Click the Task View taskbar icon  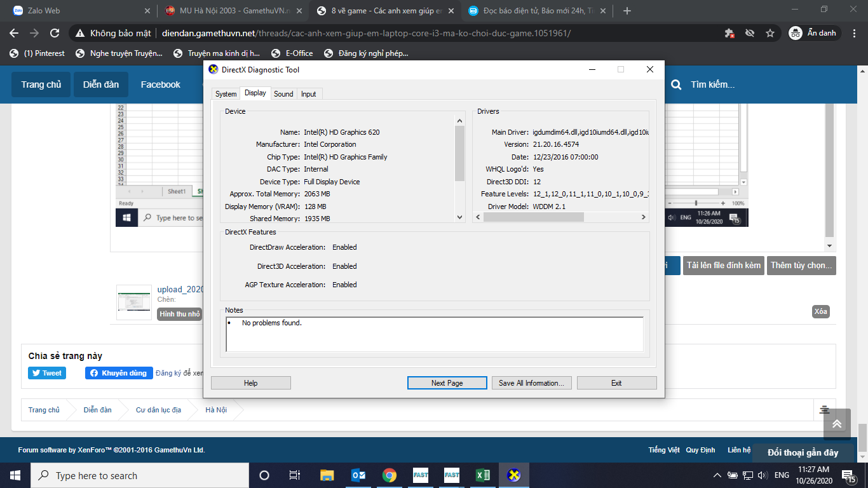point(295,475)
